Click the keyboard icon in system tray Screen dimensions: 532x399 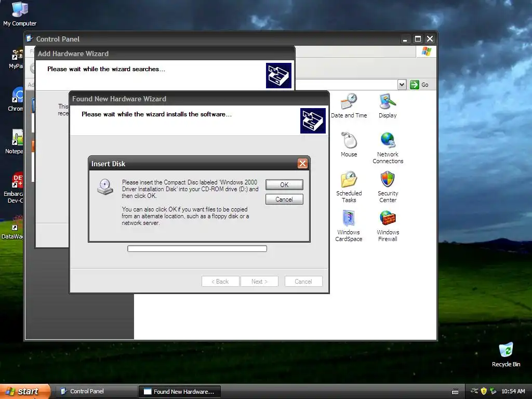pos(455,392)
